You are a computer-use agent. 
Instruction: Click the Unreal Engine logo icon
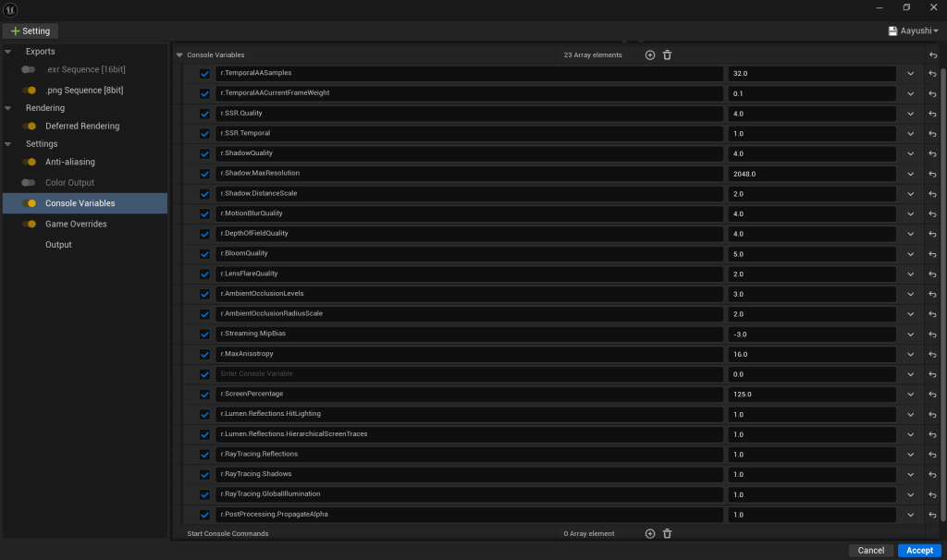tap(12, 9)
